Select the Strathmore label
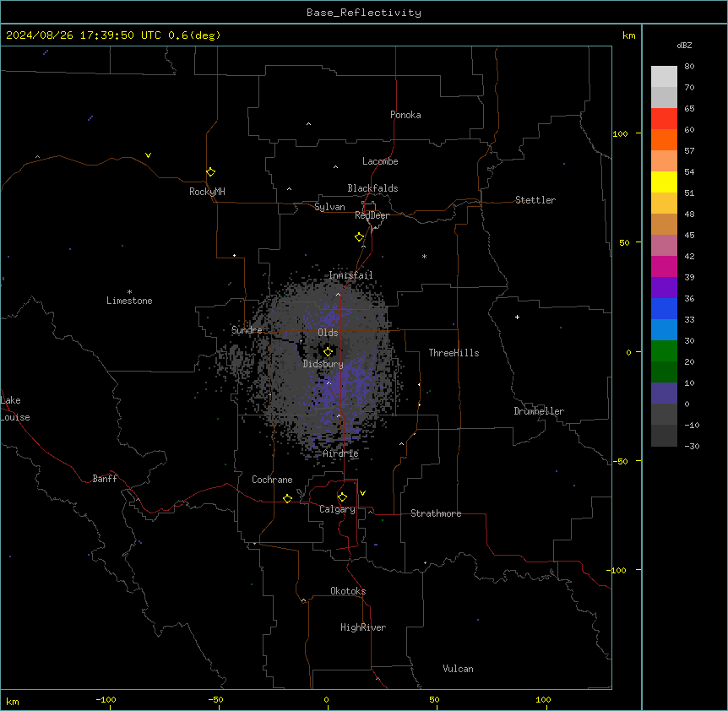The width and height of the screenshot is (728, 711). click(x=436, y=513)
